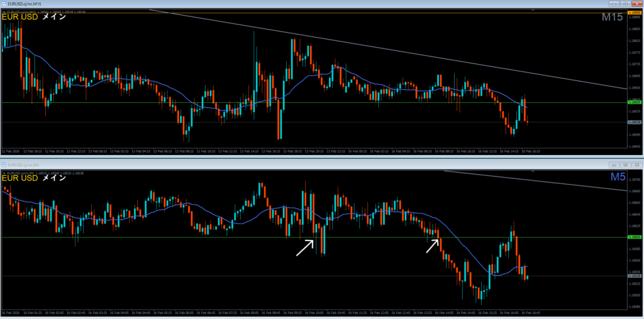Viewport: 644px width, 319px height.
Task: Close the EURUSD M15 chart window
Action: pyautogui.click(x=636, y=4)
